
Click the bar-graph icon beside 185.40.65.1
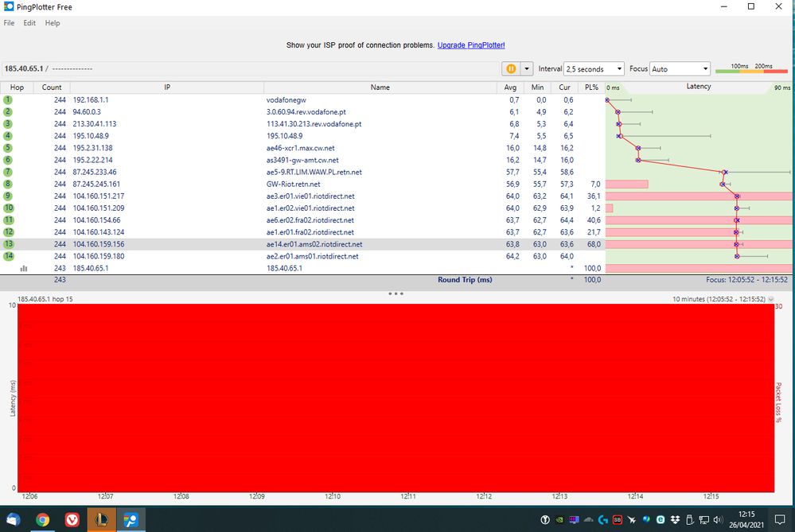pyautogui.click(x=23, y=268)
